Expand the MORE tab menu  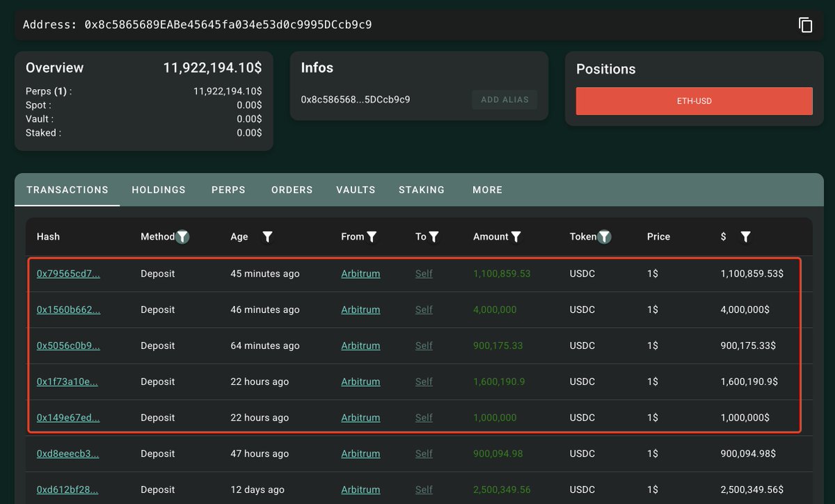487,190
